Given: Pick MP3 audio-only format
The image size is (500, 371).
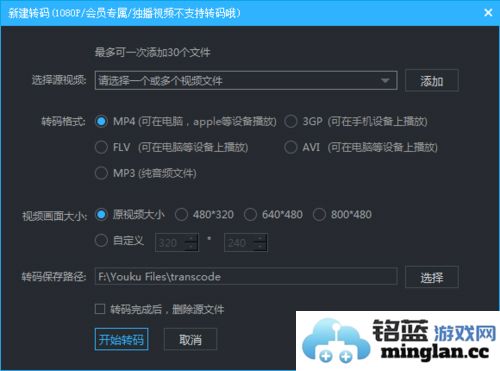Looking at the screenshot, I should click(x=101, y=173).
